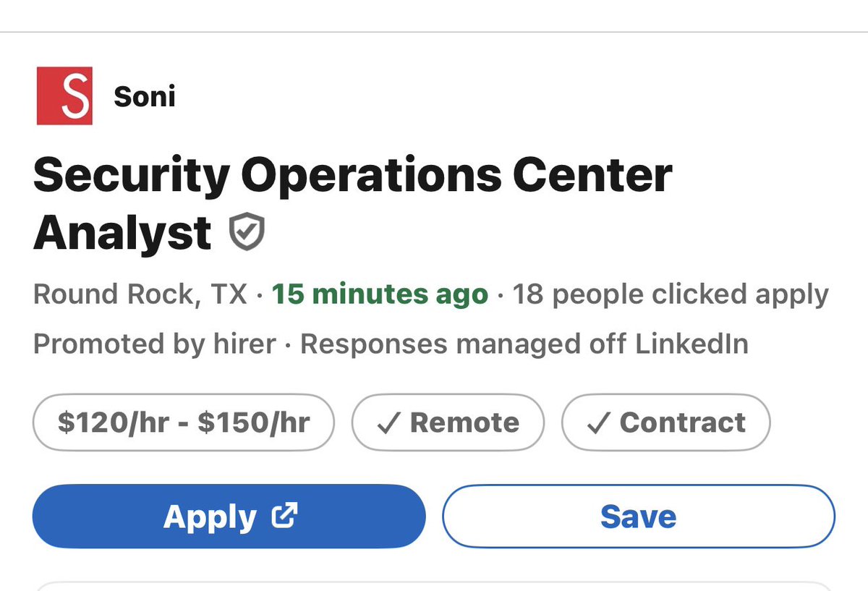Viewport: 868px width, 591px height.
Task: Select the Remote workplace chip
Action: point(448,422)
